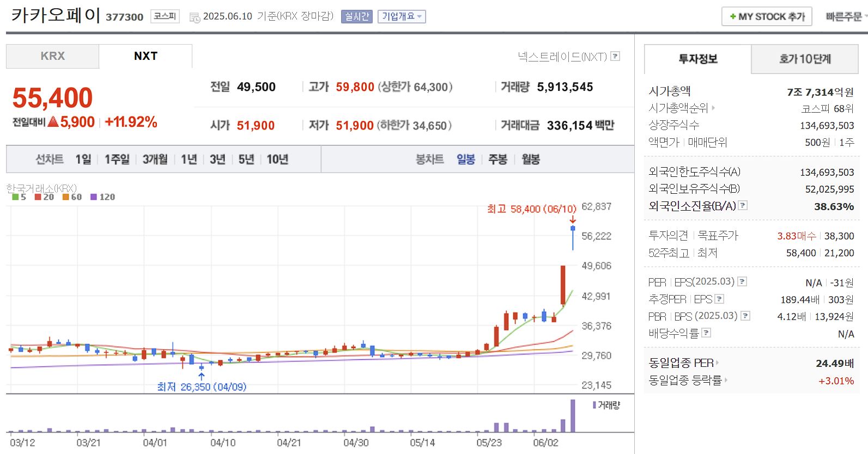Viewport: 868px width, 454px height.
Task: Open help icon beside PER EPS(2025.03)
Action: click(x=742, y=281)
